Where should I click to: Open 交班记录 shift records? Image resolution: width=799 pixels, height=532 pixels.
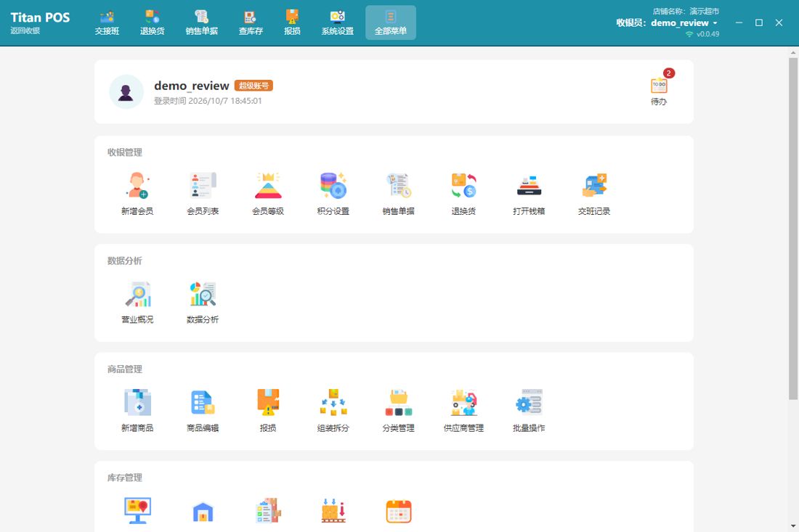pyautogui.click(x=593, y=194)
